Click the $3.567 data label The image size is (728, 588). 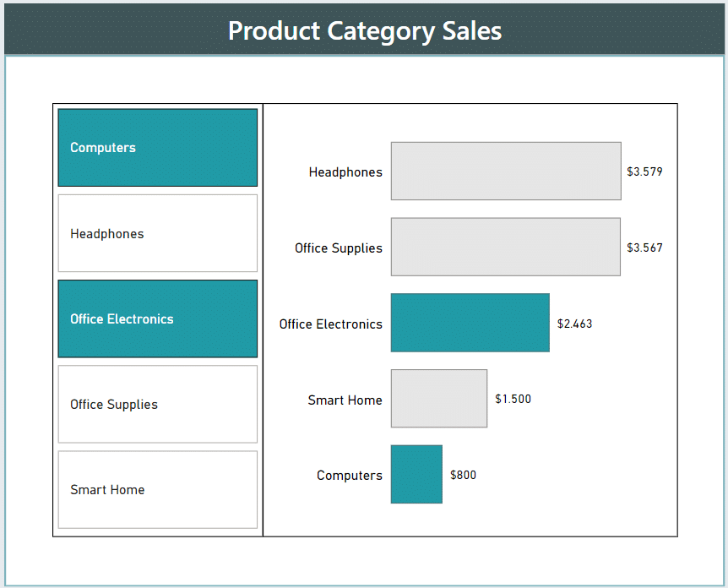(644, 248)
